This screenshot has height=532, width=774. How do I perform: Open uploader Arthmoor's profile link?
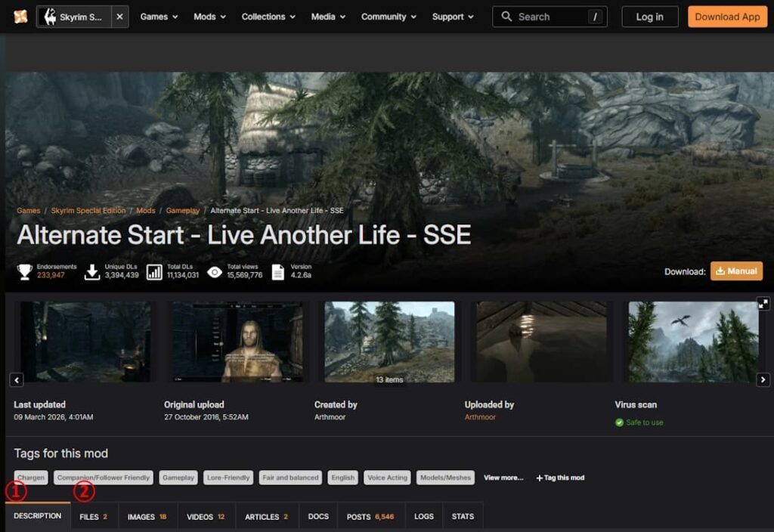(480, 417)
